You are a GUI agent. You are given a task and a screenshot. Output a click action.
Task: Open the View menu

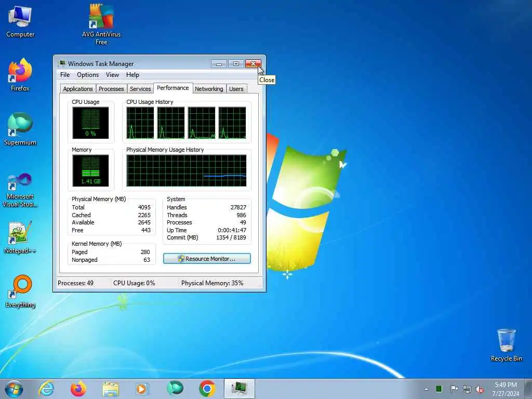pos(112,75)
